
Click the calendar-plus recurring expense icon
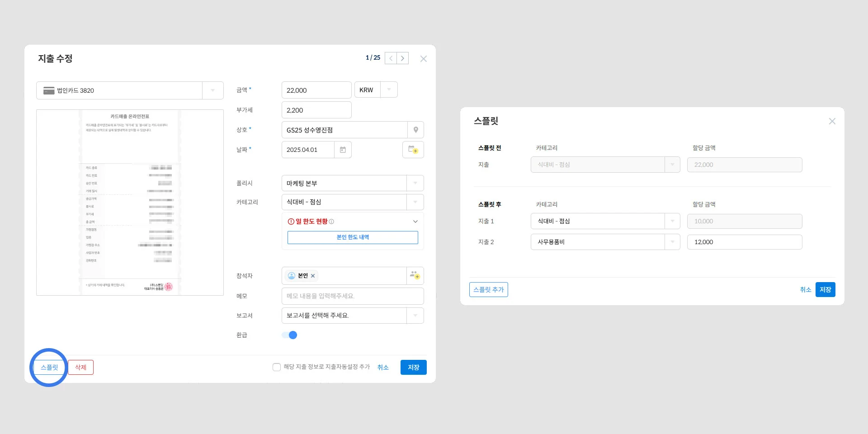(x=413, y=150)
